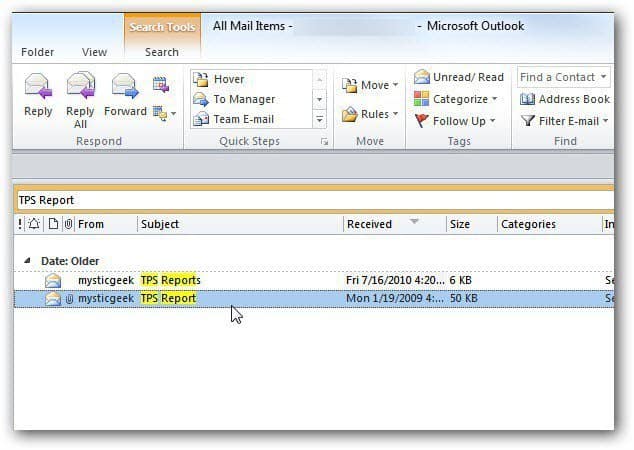Collapse the Date: Older group
The height and width of the screenshot is (450, 634).
(x=27, y=261)
